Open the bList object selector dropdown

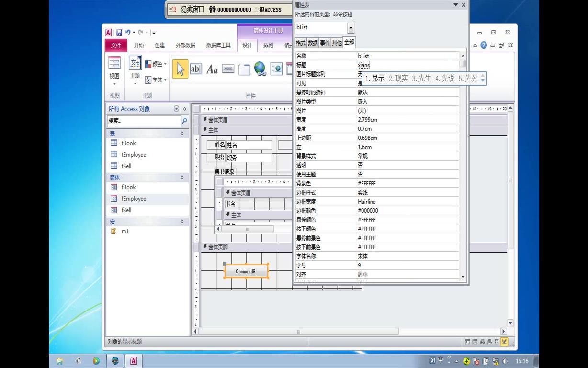coord(351,27)
